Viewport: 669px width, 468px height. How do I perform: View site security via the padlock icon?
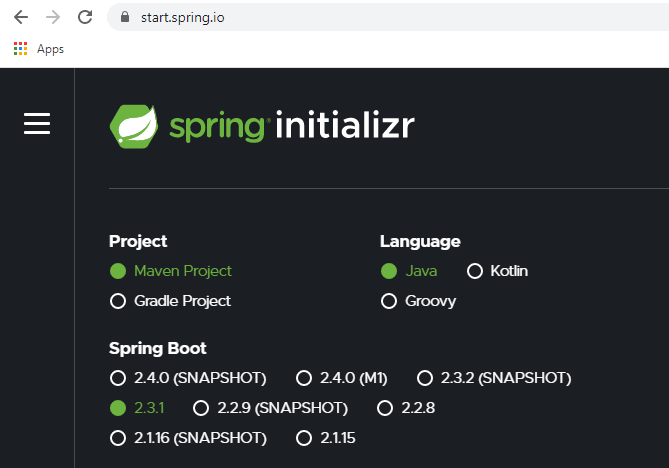pyautogui.click(x=125, y=17)
